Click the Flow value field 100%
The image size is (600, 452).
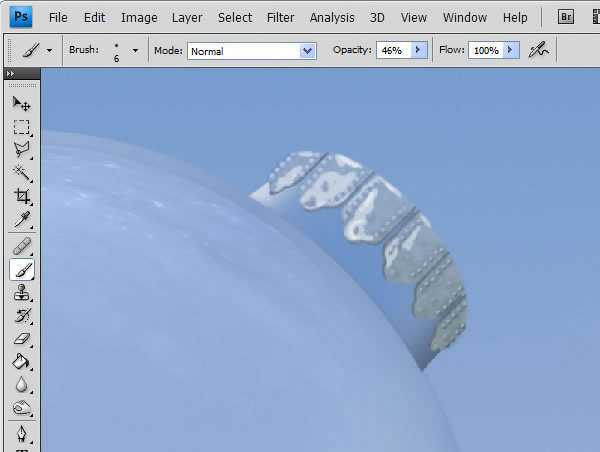coord(486,50)
